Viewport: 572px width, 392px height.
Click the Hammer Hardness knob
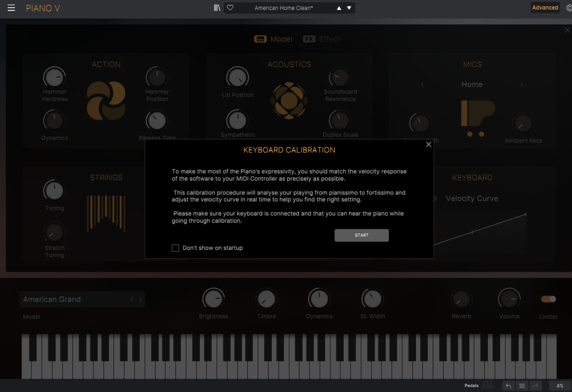tap(54, 77)
